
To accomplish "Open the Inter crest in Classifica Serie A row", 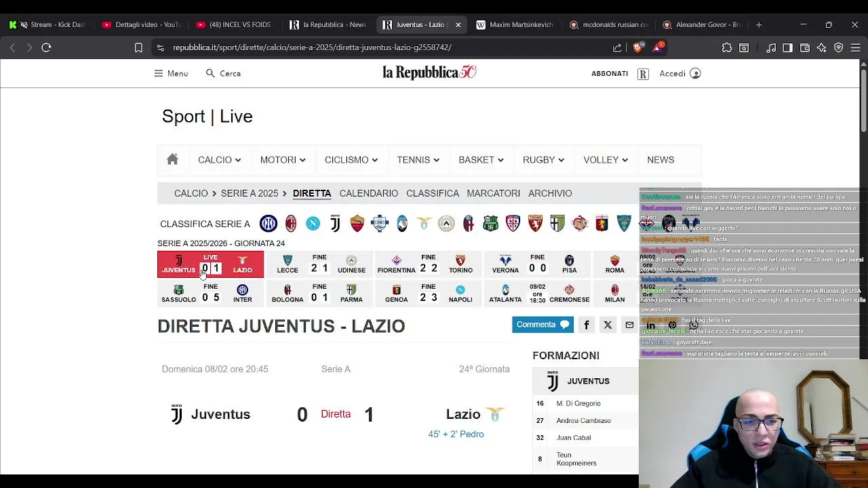I will (x=269, y=224).
